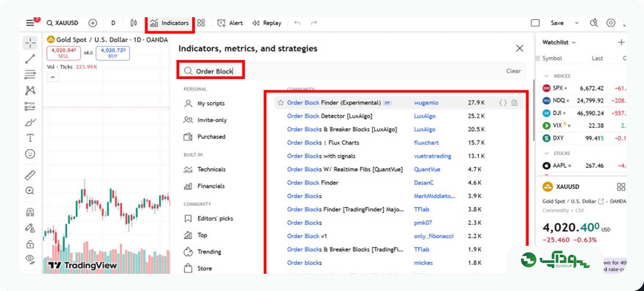This screenshot has height=291, width=644.
Task: Add symbol to Watchlist with plus icon
Action: tap(621, 42)
